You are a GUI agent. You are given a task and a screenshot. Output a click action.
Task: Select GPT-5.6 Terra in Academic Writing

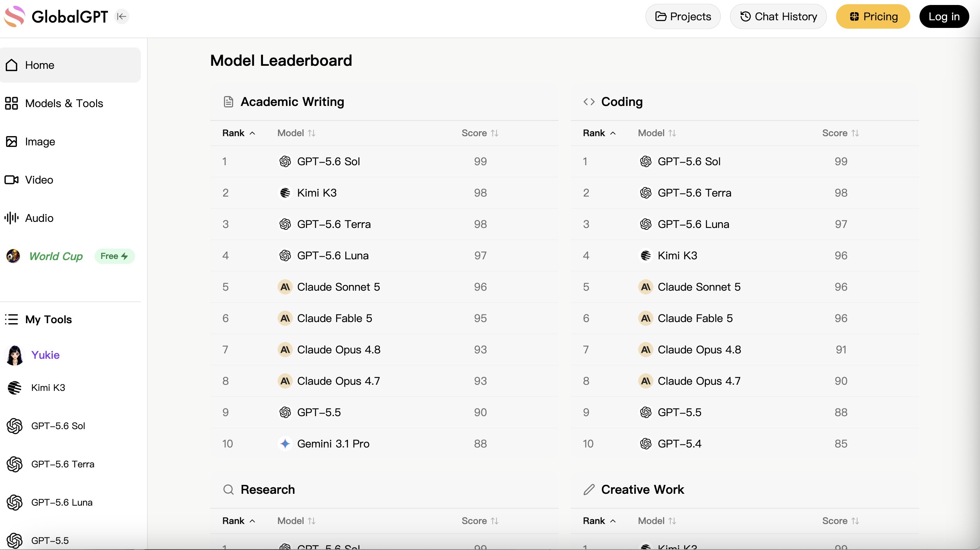(x=334, y=224)
